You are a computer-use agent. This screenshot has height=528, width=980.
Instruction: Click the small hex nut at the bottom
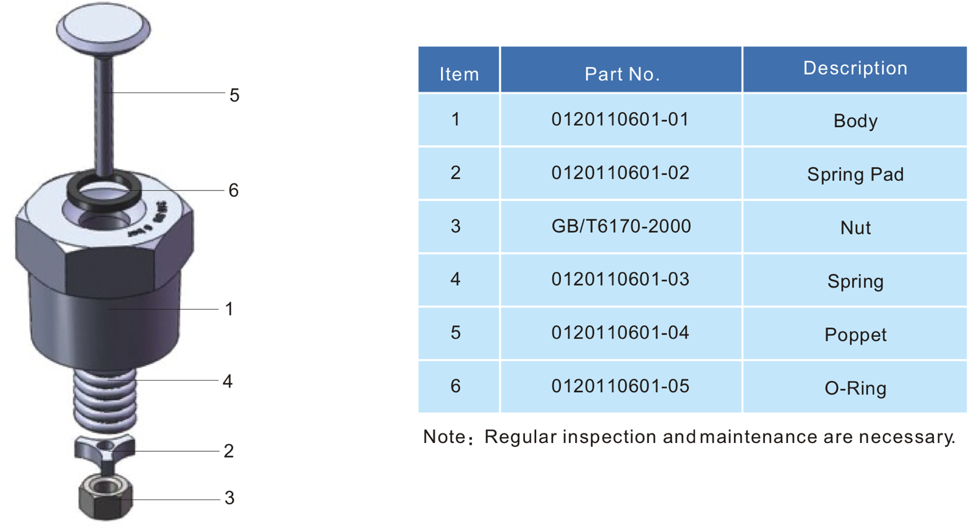pos(105,499)
